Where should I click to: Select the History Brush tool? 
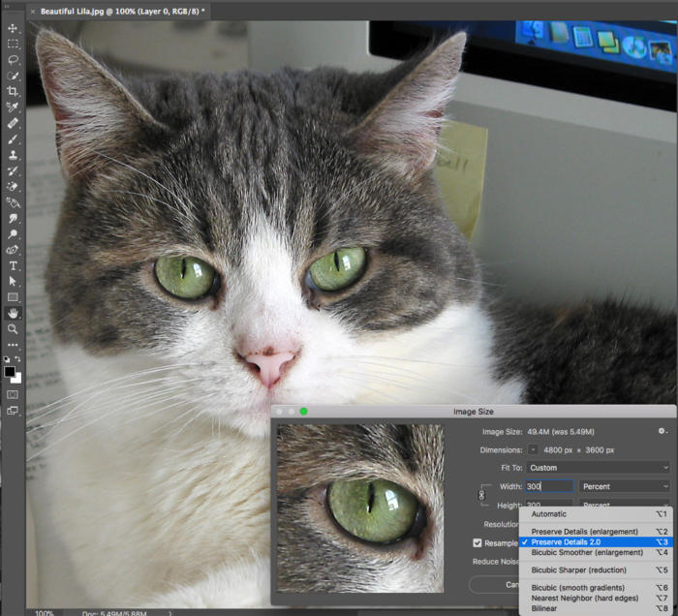click(13, 170)
